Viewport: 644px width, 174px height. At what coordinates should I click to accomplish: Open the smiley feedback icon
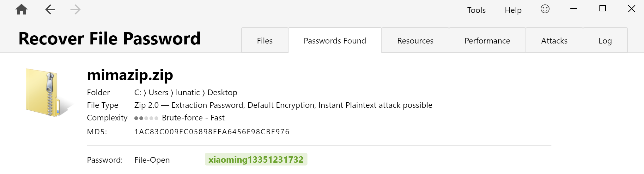click(545, 9)
